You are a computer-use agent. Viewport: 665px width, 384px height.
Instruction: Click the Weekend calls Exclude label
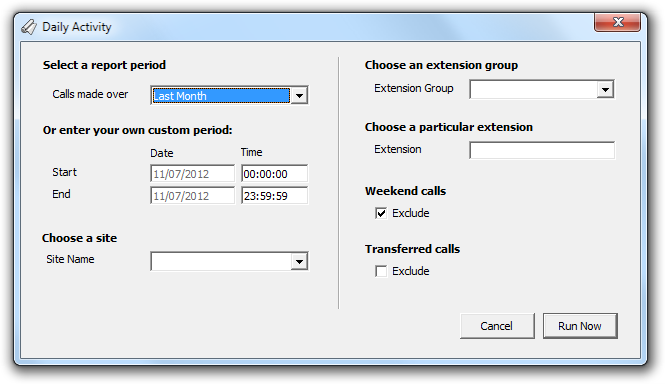tap(411, 213)
